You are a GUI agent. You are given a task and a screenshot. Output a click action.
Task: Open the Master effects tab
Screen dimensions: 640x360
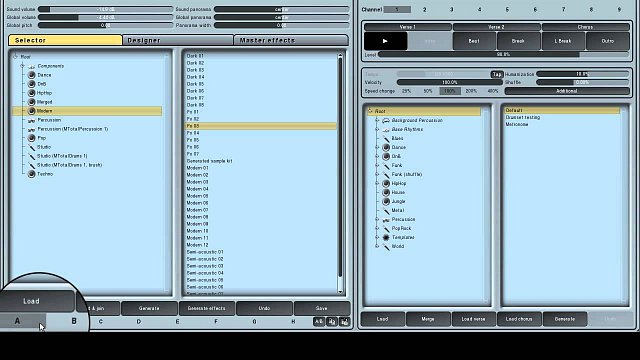coord(291,40)
